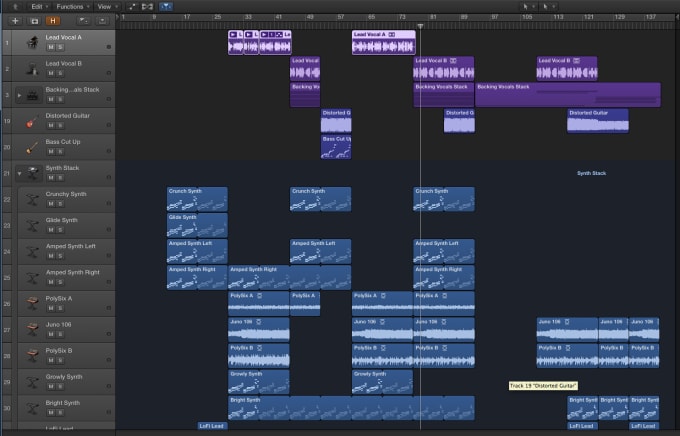This screenshot has width=680, height=436.
Task: Select the first Juno 106 region
Action: tap(259, 330)
